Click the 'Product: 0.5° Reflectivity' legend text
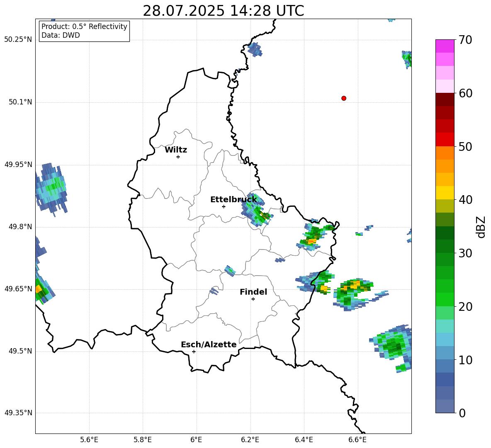 tap(84, 27)
